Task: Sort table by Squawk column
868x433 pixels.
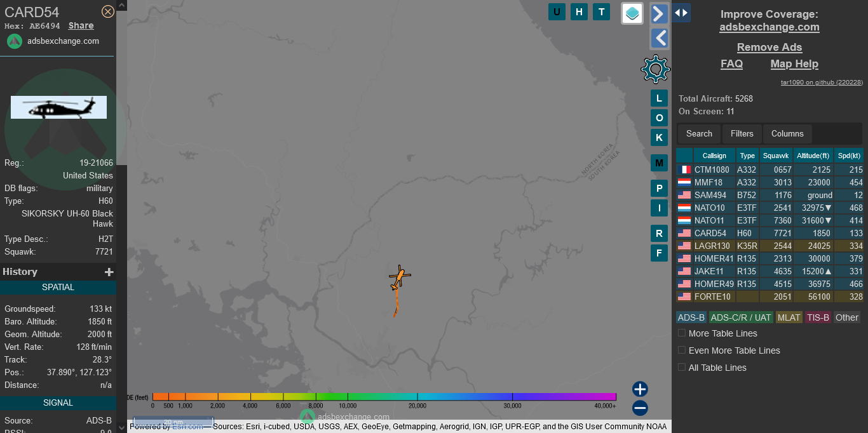Action: 776,156
